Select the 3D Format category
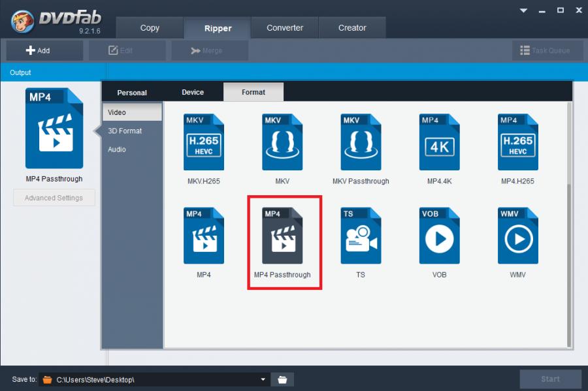Image resolution: width=588 pixels, height=391 pixels. click(125, 131)
